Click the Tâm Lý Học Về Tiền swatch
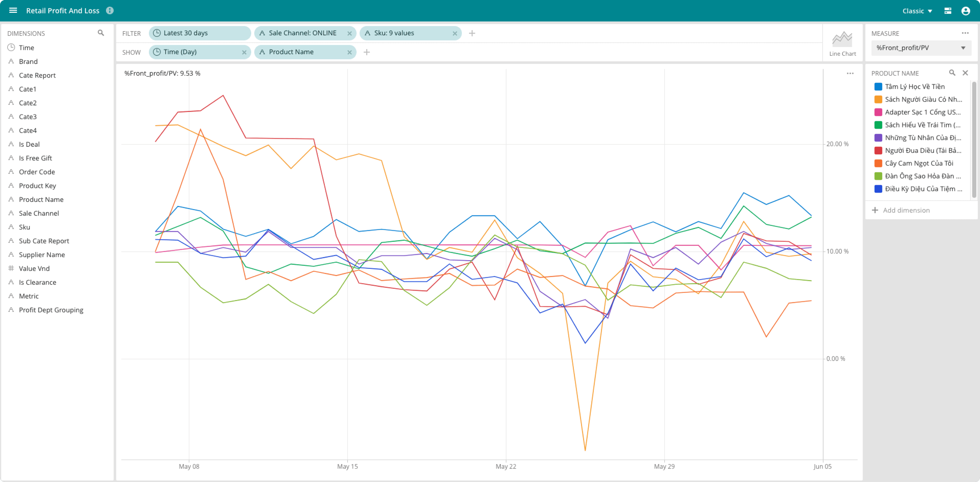The height and width of the screenshot is (482, 980). [878, 87]
